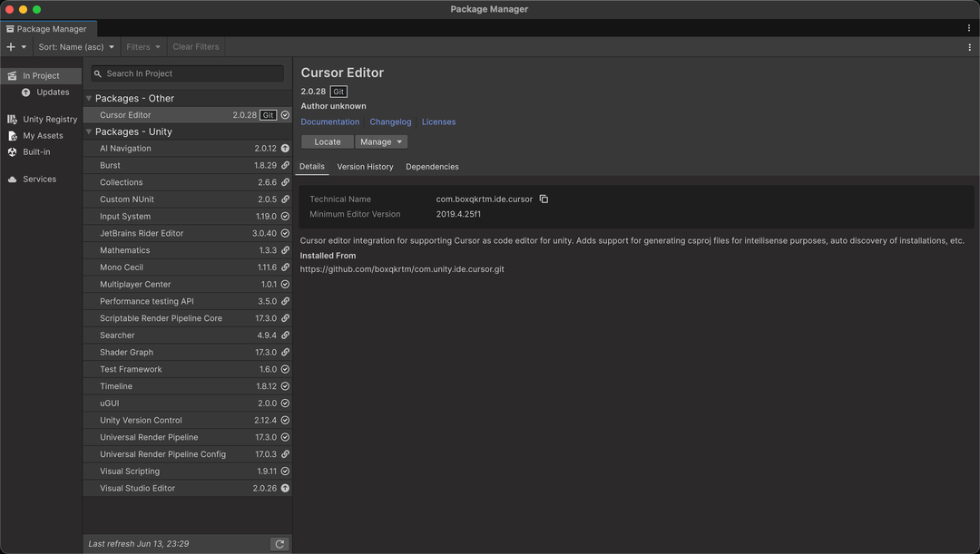Click the link icon for Shader Graph
The height and width of the screenshot is (554, 980).
click(285, 353)
